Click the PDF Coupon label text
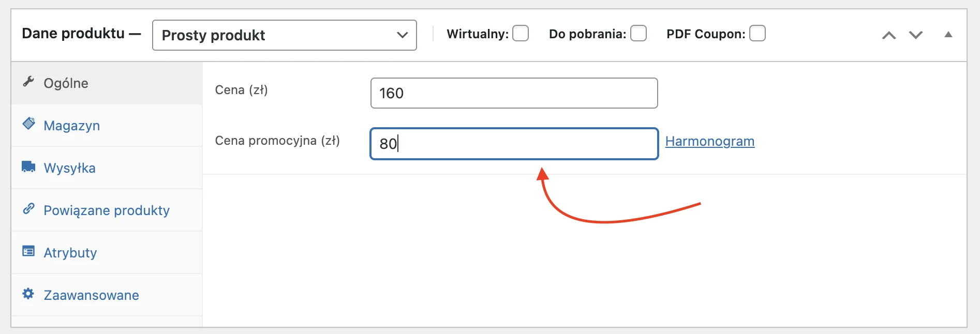980x334 pixels. pyautogui.click(x=706, y=34)
